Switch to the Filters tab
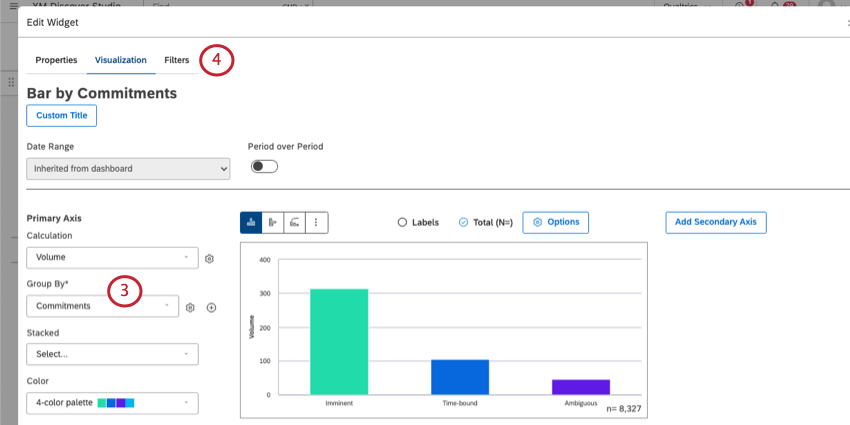 coord(177,60)
